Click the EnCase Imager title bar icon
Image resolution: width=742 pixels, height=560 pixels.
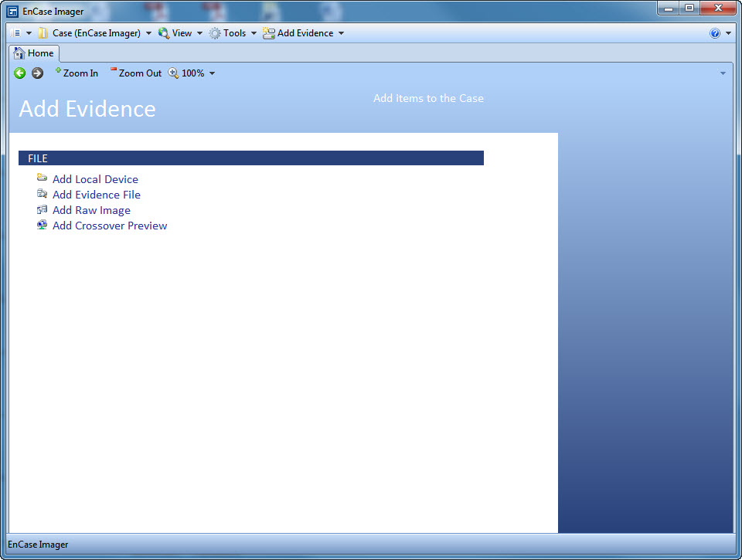(12, 12)
